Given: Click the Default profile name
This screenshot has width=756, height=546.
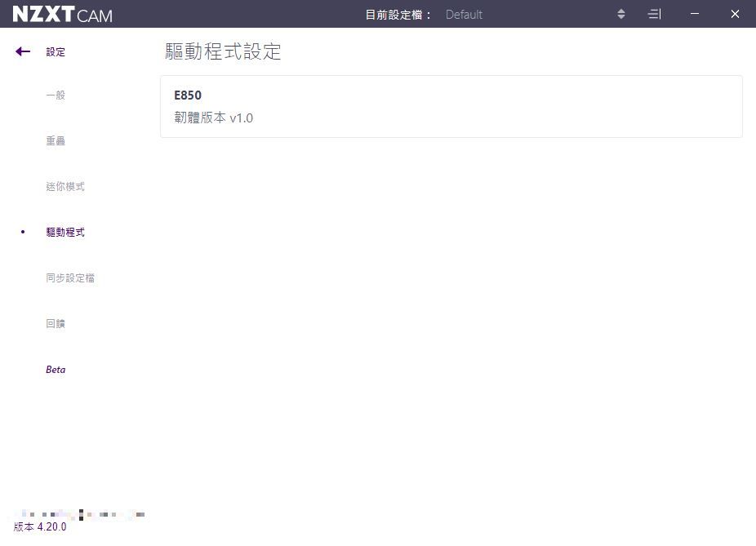Looking at the screenshot, I should 464,15.
